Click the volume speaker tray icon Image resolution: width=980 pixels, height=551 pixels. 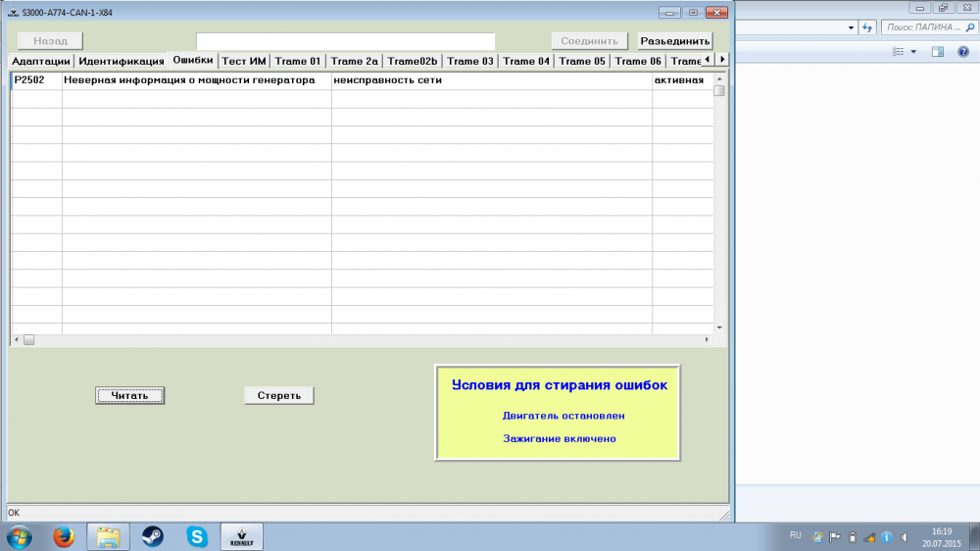pos(904,537)
